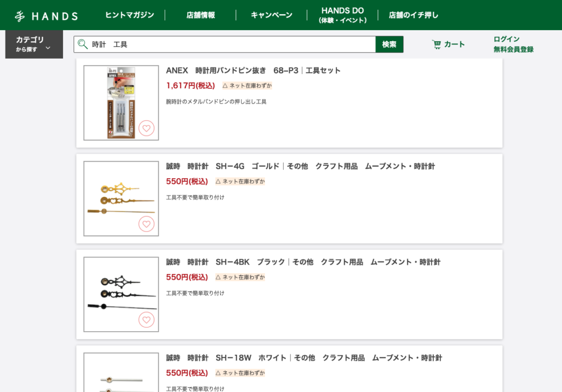
Task: Open the cart icon
Action: (436, 44)
